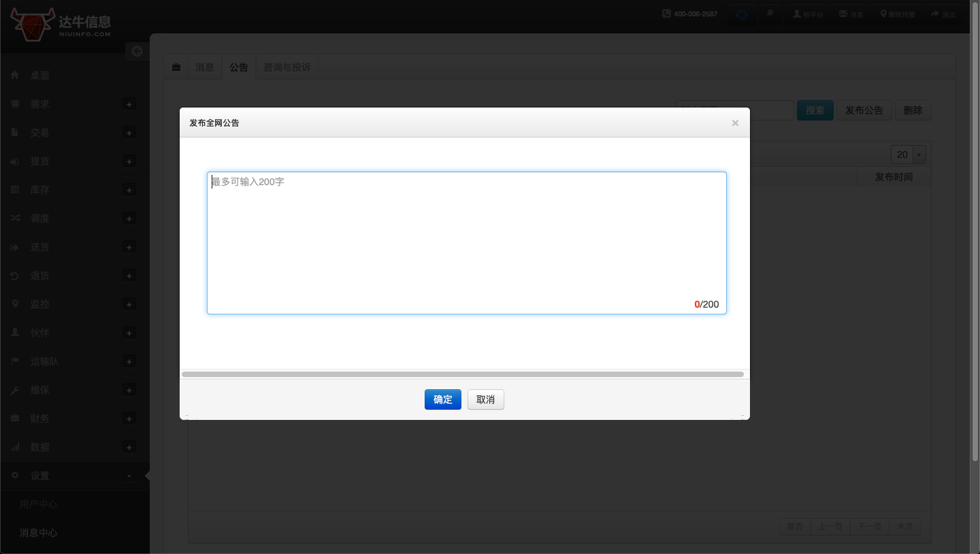Image resolution: width=980 pixels, height=554 pixels.
Task: Click the 退出 logout arrow icon
Action: (935, 14)
